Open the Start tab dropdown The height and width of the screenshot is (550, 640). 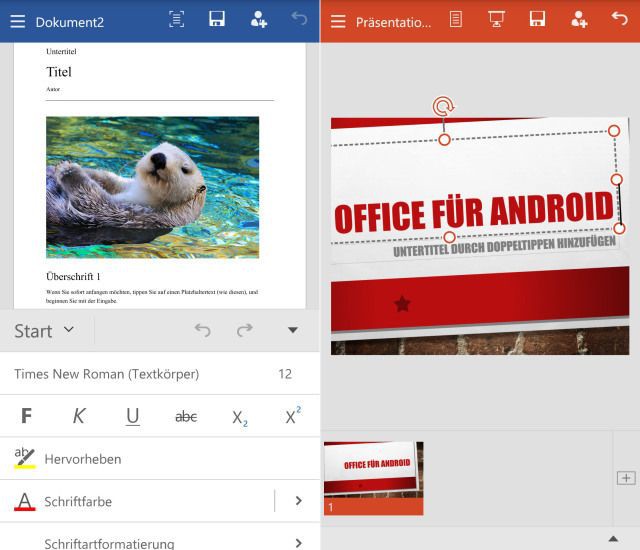coord(44,331)
